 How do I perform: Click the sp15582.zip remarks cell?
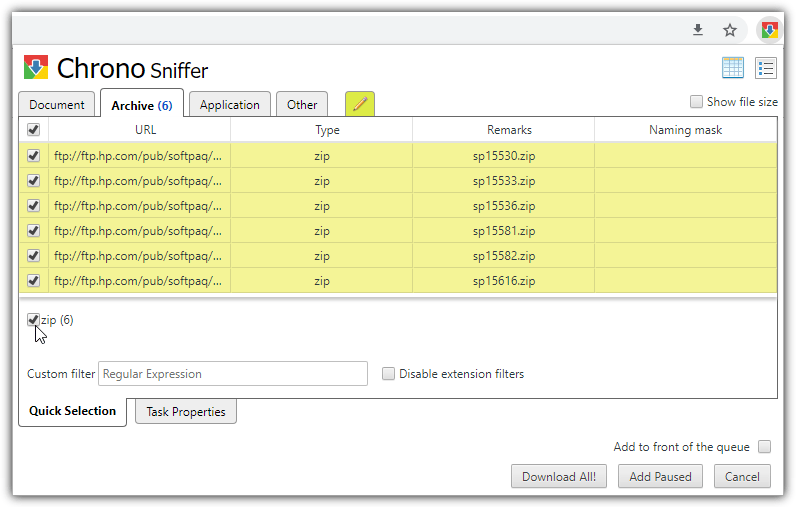pyautogui.click(x=504, y=255)
